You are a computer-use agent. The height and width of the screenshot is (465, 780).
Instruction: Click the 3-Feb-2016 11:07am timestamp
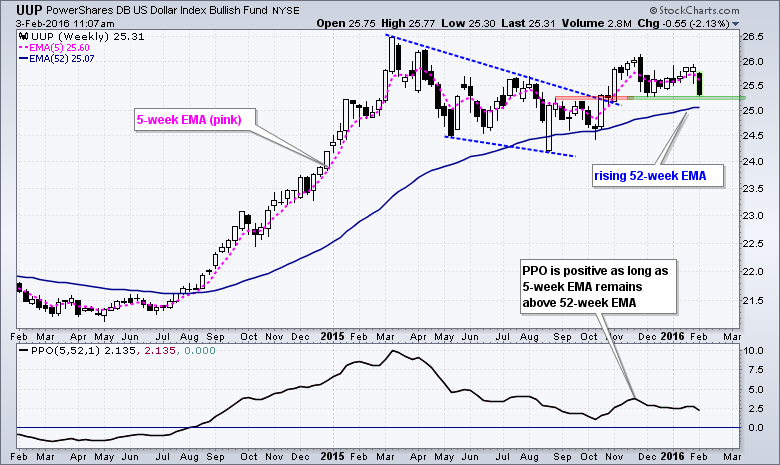65,23
